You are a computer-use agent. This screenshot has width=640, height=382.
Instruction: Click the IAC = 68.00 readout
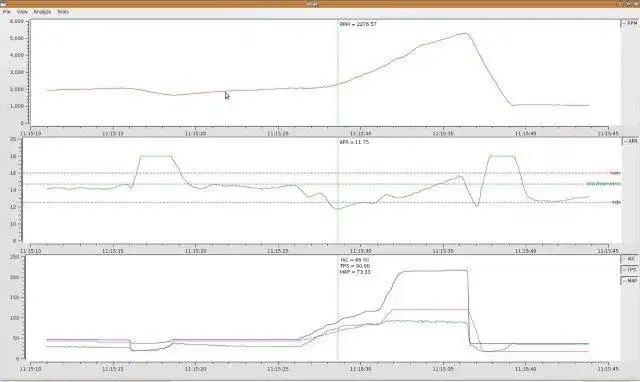(x=354, y=260)
